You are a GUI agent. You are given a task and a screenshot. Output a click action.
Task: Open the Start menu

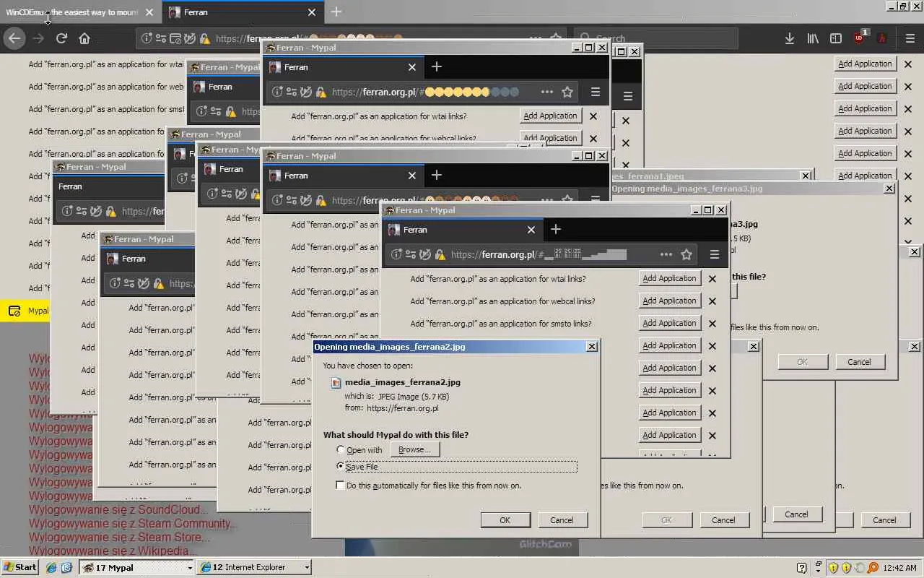[20, 567]
